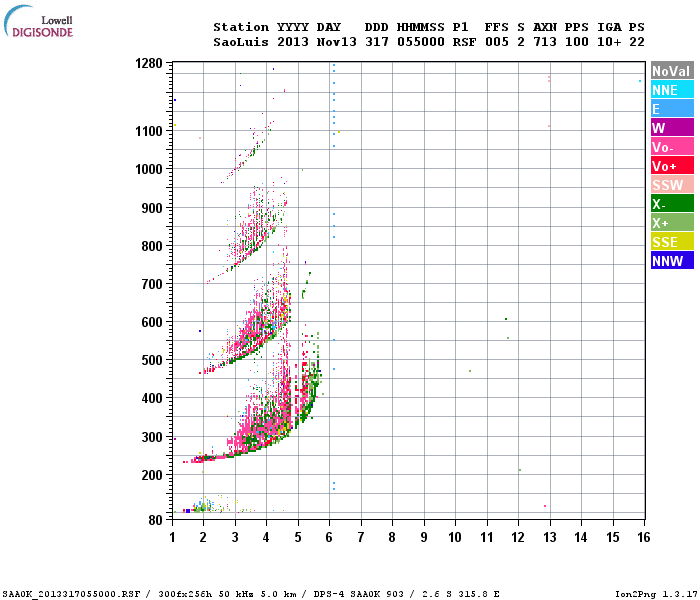
Task: Select the Vo- pink legend swatch
Action: click(672, 147)
